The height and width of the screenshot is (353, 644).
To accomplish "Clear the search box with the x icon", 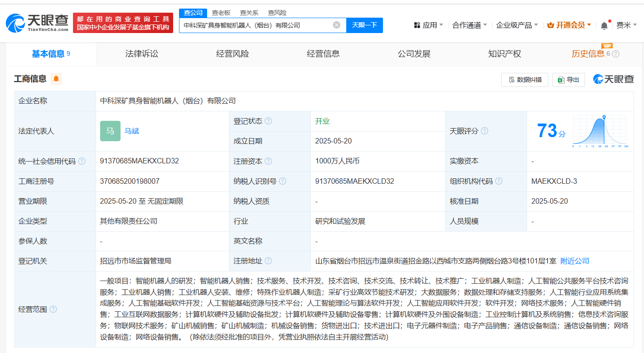I will pyautogui.click(x=336, y=25).
